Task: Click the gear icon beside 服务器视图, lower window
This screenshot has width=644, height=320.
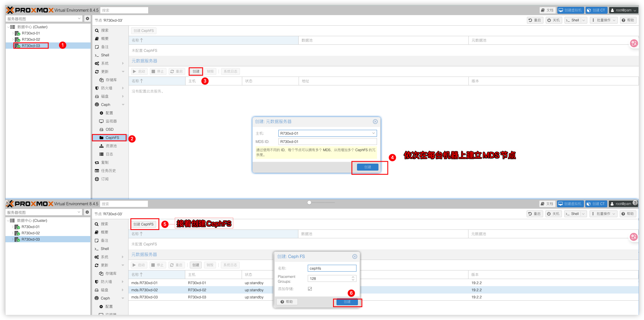Action: coord(87,212)
